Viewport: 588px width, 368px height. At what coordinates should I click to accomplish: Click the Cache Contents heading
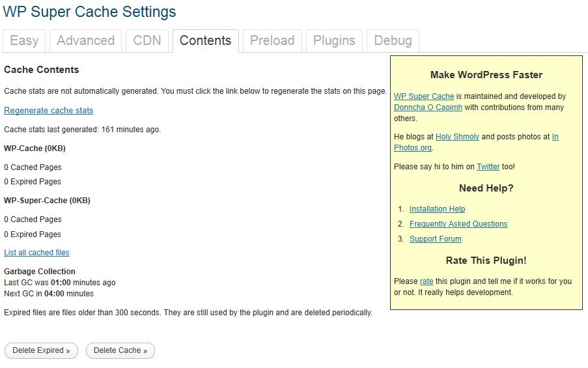click(x=42, y=70)
